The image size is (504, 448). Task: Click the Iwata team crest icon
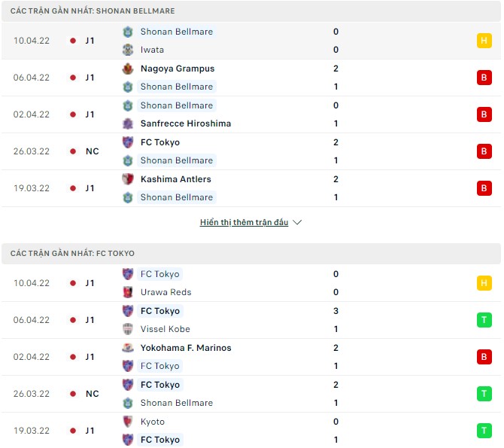[x=128, y=50]
